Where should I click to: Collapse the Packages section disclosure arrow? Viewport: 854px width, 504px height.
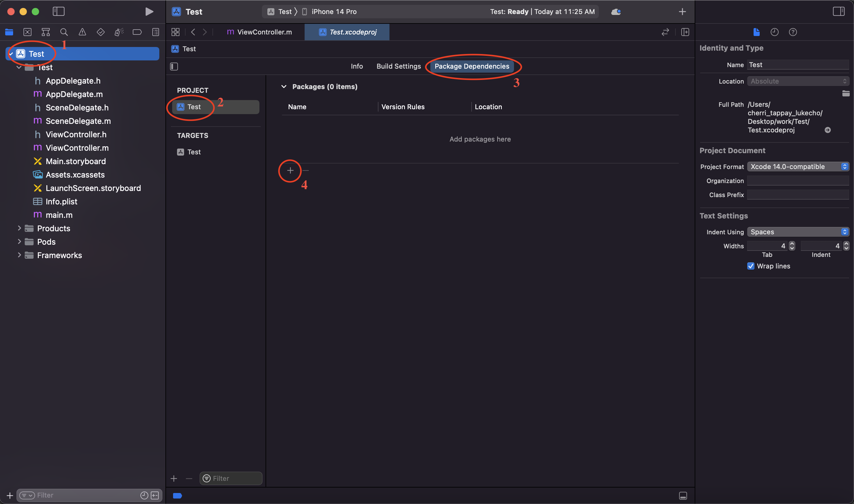[x=284, y=87]
